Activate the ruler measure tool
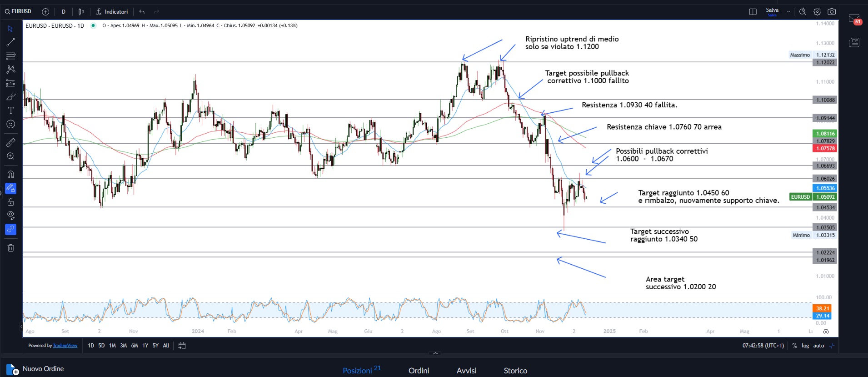The image size is (868, 377). tap(10, 142)
